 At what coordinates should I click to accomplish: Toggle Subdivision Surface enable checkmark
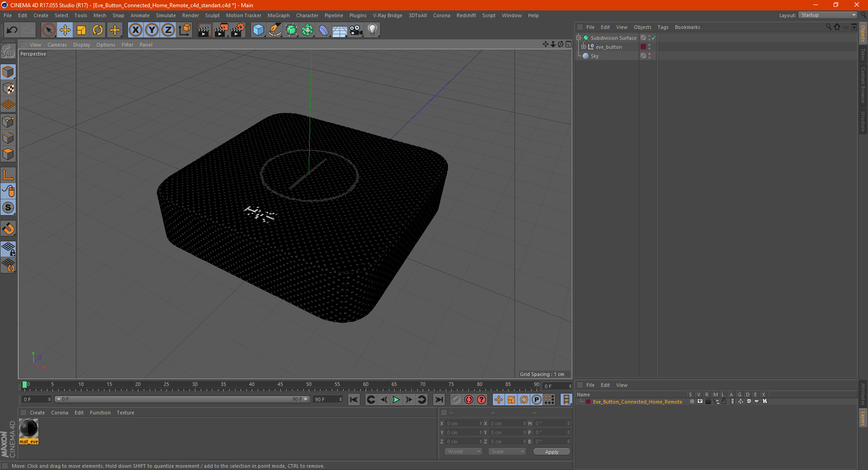pyautogui.click(x=654, y=38)
